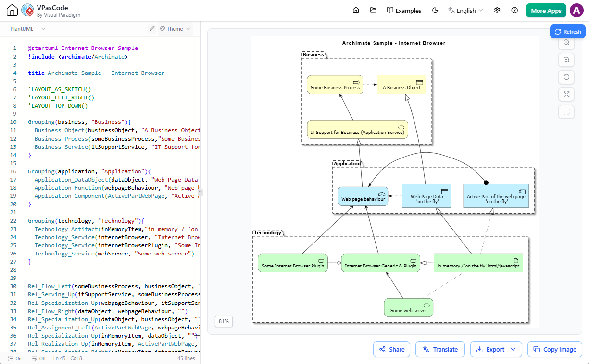Screen dimensions: 589x364
Task: Click the 45 lines status text
Action: (186, 358)
